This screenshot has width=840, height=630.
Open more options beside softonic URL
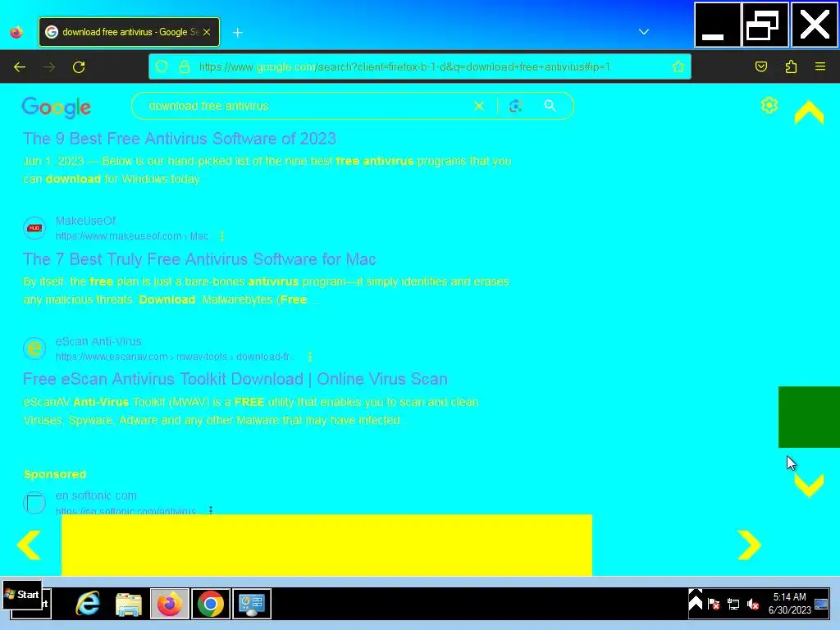click(x=211, y=510)
